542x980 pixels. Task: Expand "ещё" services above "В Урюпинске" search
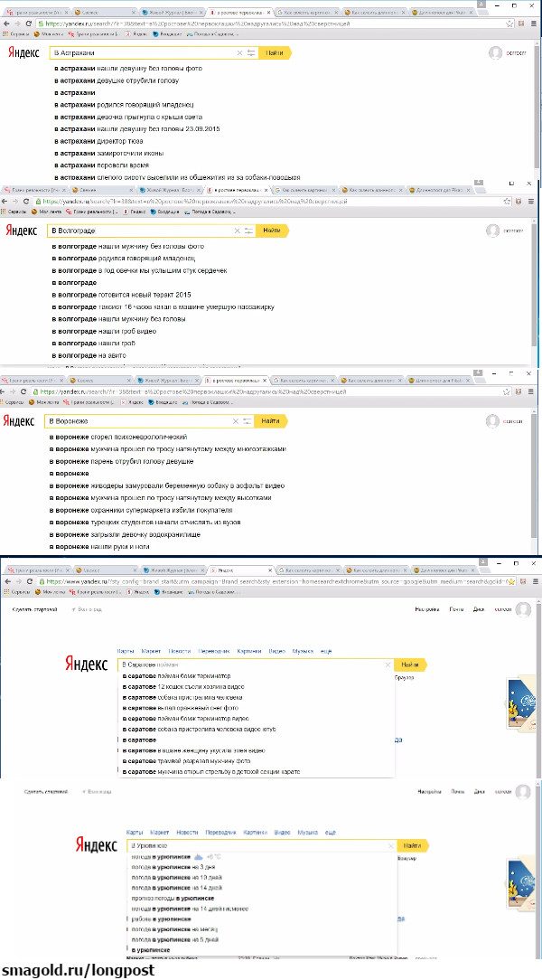pyautogui.click(x=331, y=833)
